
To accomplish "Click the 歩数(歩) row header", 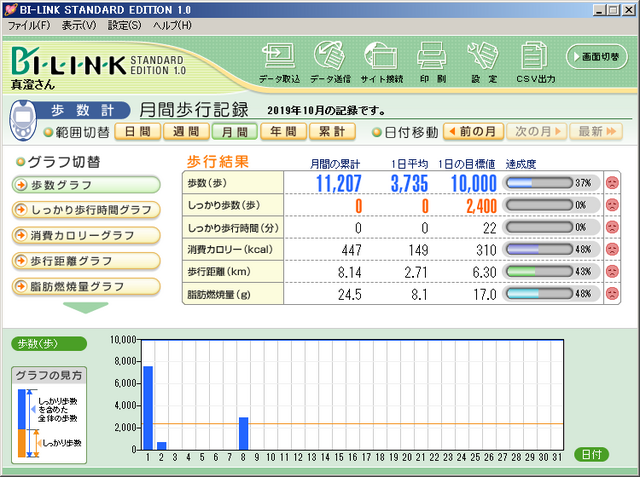I will point(233,183).
